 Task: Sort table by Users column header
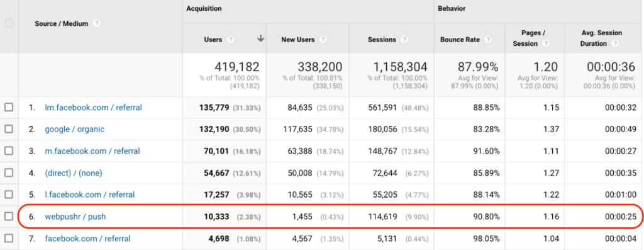point(213,40)
